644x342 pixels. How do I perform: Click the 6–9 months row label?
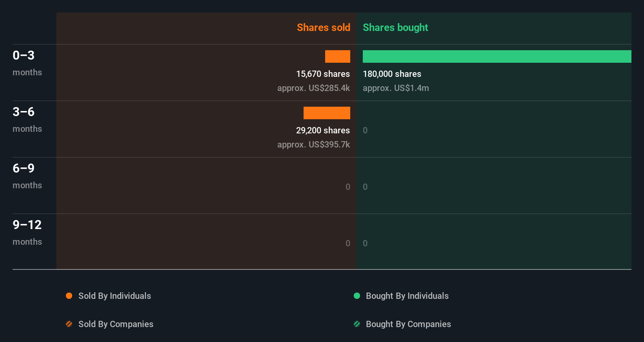pyautogui.click(x=27, y=176)
